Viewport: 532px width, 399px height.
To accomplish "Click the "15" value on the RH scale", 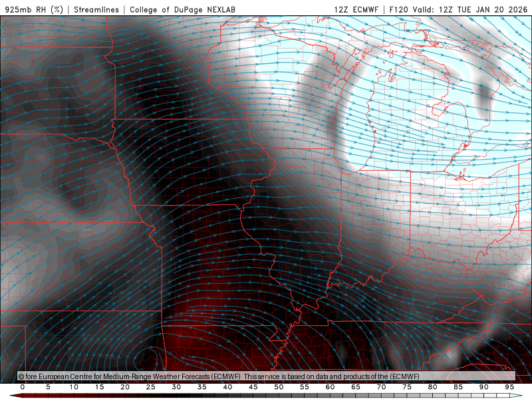I will point(99,387).
